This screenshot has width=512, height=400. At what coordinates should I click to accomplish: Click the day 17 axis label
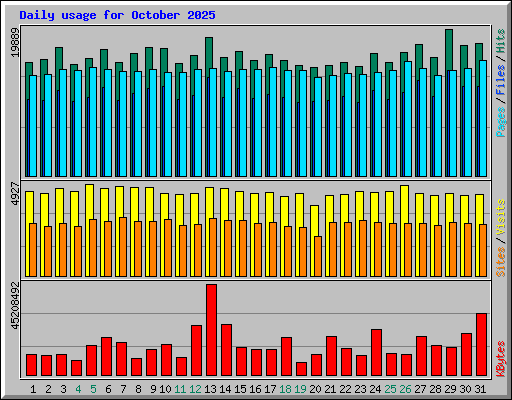(270, 389)
